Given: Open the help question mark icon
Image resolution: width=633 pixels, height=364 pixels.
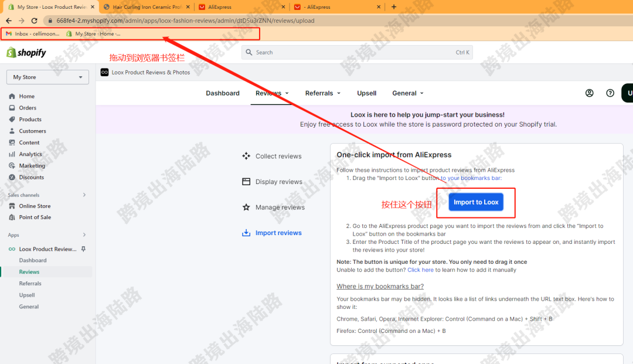Looking at the screenshot, I should click(610, 93).
